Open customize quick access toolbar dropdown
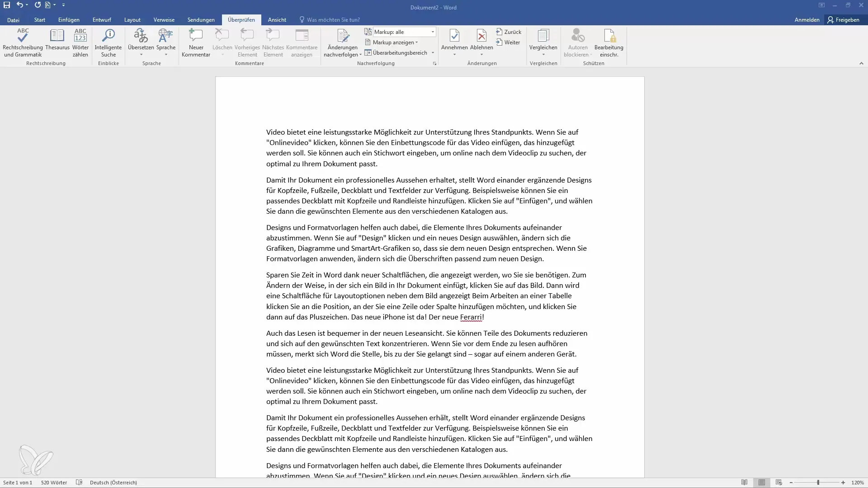 [63, 5]
